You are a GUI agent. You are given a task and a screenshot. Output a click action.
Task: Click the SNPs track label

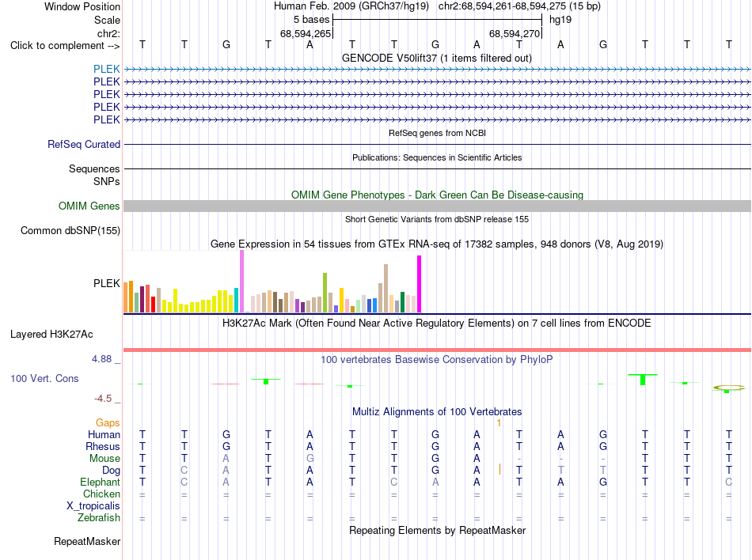click(107, 182)
